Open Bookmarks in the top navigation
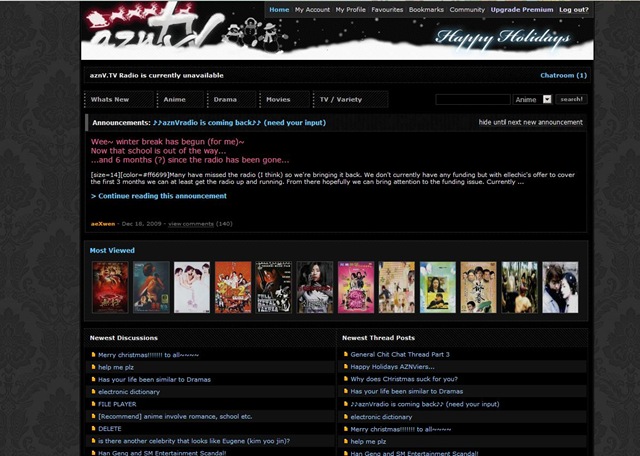The width and height of the screenshot is (640, 456). 426,10
